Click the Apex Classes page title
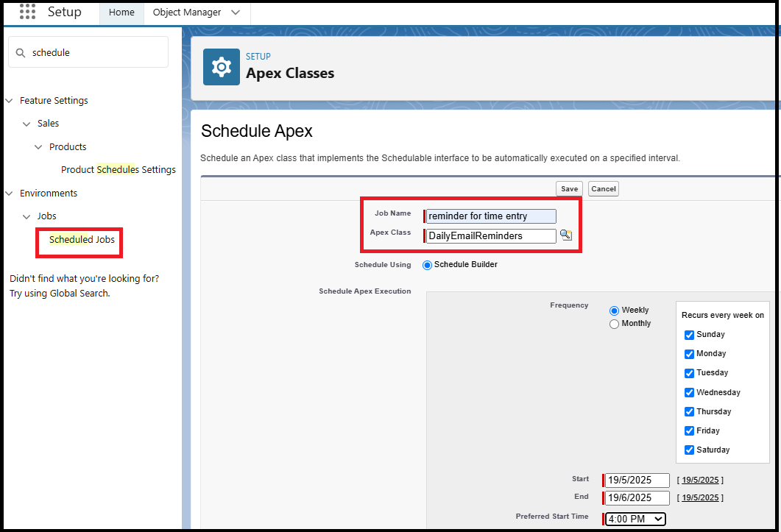Image resolution: width=781 pixels, height=532 pixels. [290, 74]
